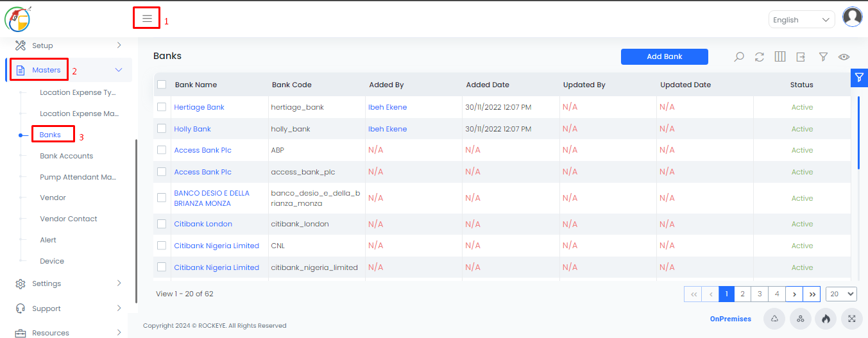This screenshot has height=338, width=868.
Task: Open the column chooser icon
Action: (780, 56)
